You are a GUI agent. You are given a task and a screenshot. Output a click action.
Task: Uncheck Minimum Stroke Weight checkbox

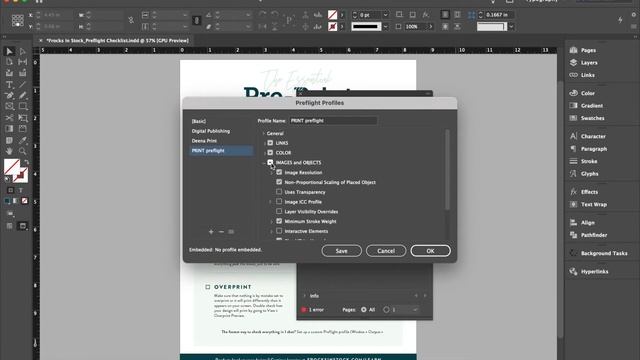(x=279, y=221)
